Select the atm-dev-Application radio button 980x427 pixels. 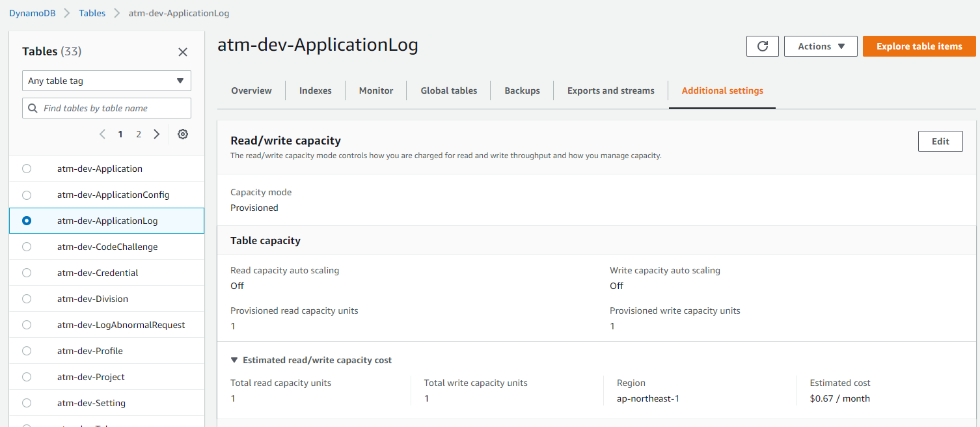(27, 169)
